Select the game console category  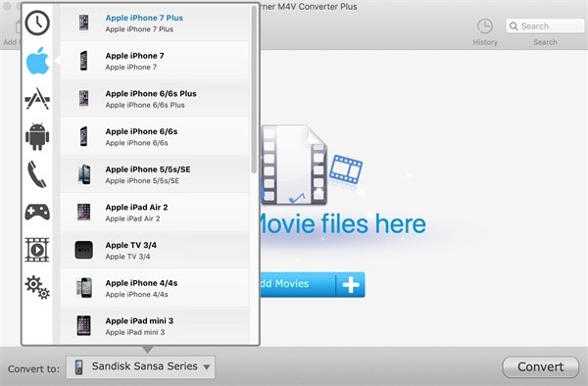pyautogui.click(x=37, y=213)
